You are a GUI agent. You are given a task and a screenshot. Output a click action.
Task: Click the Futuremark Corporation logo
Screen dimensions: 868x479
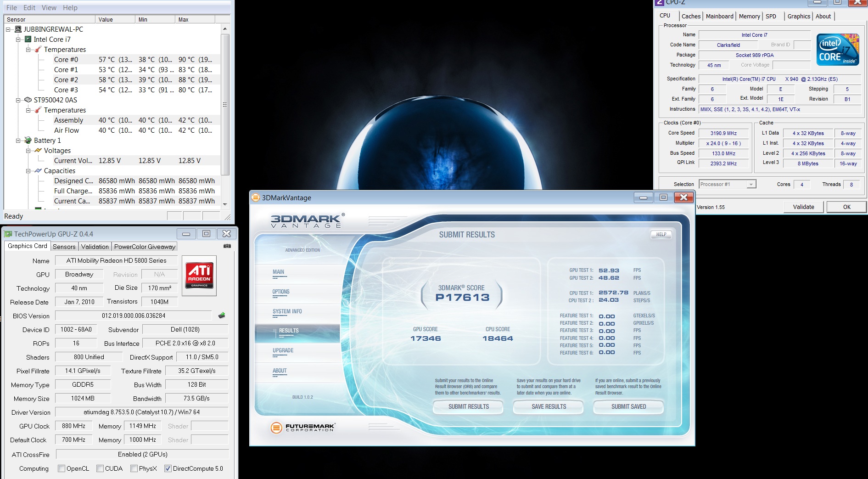pos(303,428)
